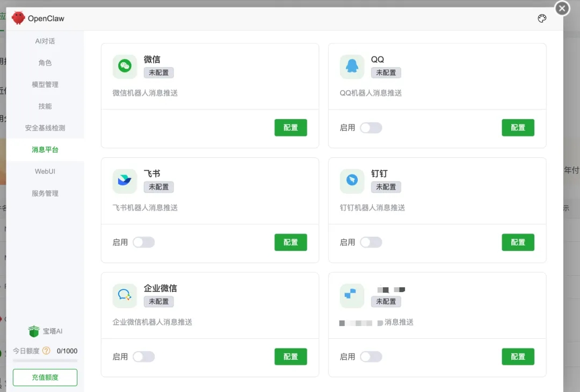Enable the QQ 启用 switch

pos(371,128)
